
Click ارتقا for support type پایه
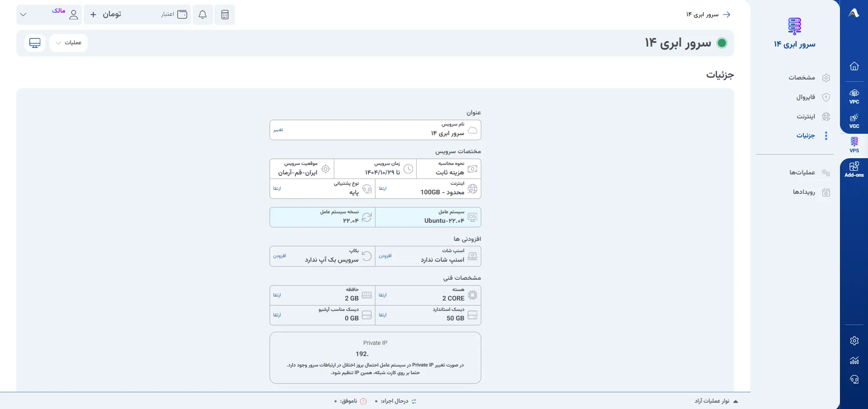[277, 188]
